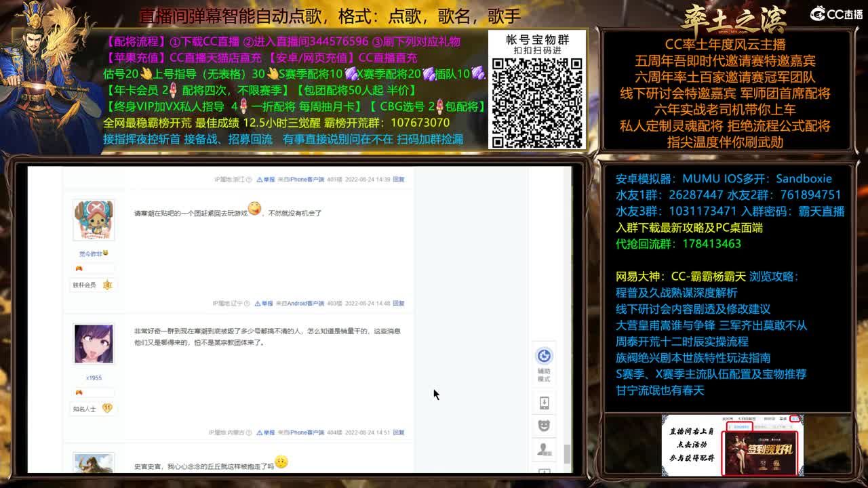Click the browser page vertical scrollbar thumb
Viewport: 868px width, 488px height.
567,453
